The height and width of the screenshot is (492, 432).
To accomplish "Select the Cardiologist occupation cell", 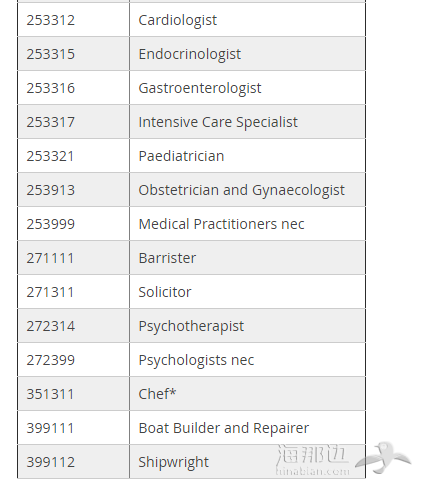I will (247, 20).
